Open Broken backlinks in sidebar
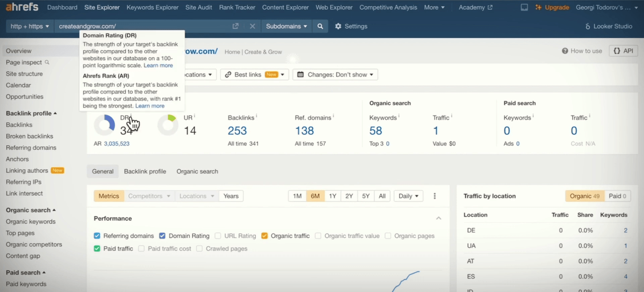The image size is (644, 292). click(29, 136)
